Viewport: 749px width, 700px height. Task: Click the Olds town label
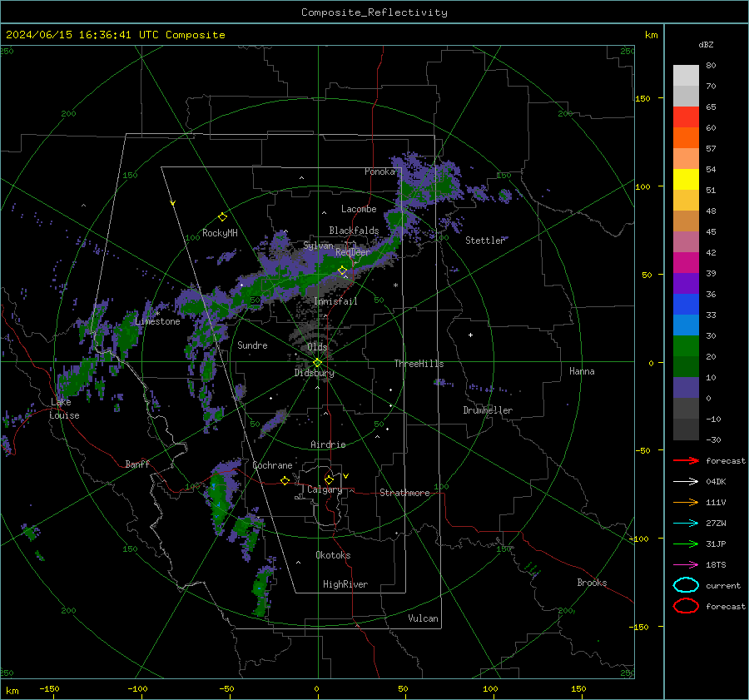pos(317,347)
